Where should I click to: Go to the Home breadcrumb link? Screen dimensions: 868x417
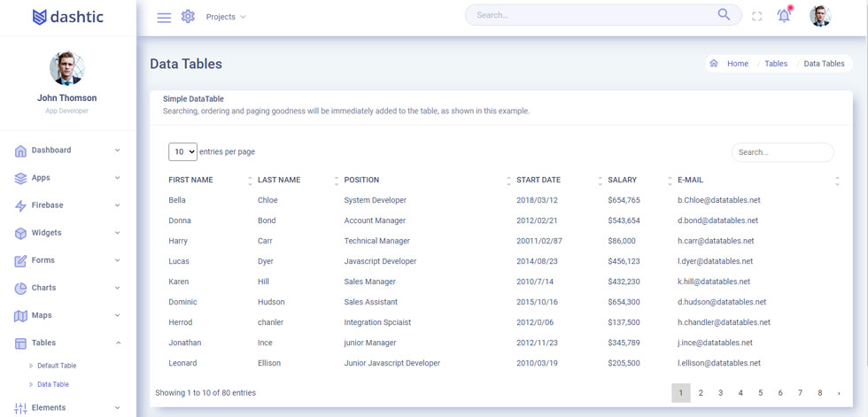pyautogui.click(x=737, y=64)
